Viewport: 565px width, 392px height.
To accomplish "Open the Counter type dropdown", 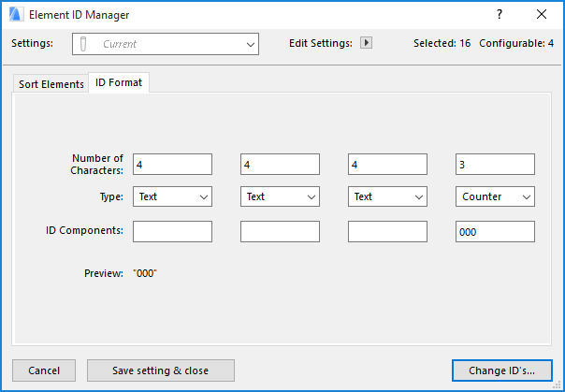I will click(x=495, y=196).
